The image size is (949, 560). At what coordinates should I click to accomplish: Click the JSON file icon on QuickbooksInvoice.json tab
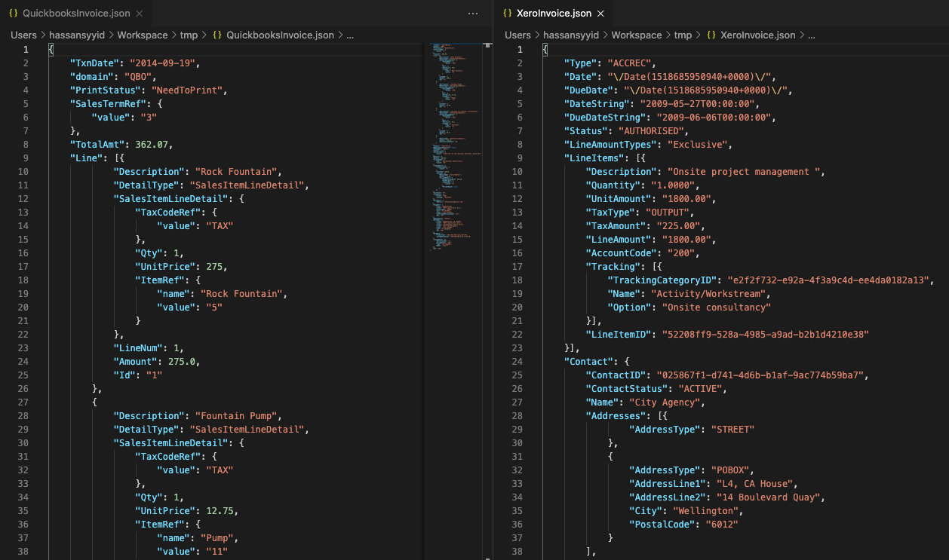coord(14,14)
